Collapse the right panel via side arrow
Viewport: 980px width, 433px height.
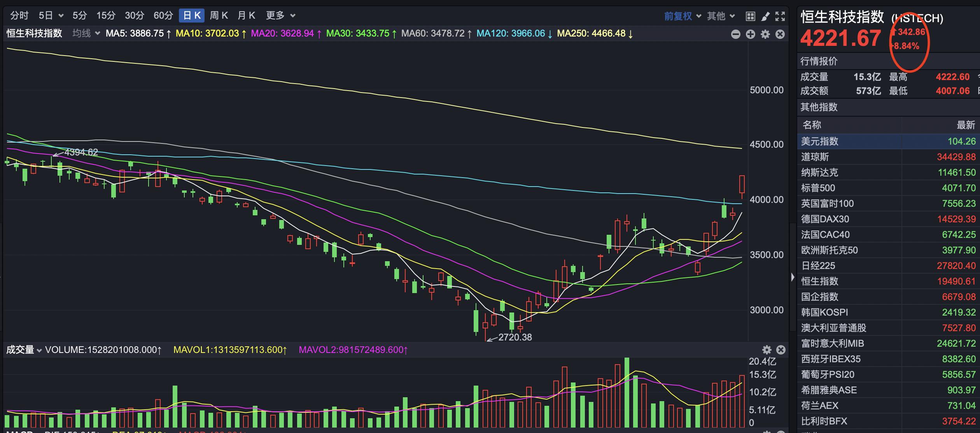tap(793, 277)
